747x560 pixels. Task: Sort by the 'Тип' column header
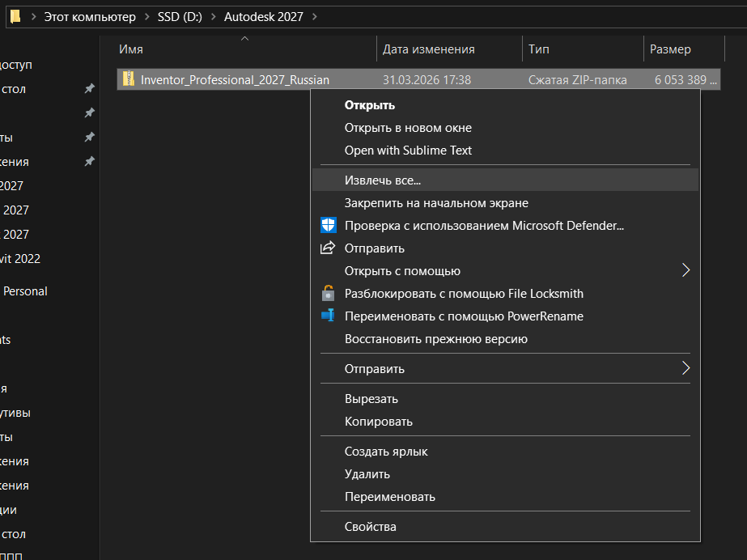pyautogui.click(x=538, y=49)
